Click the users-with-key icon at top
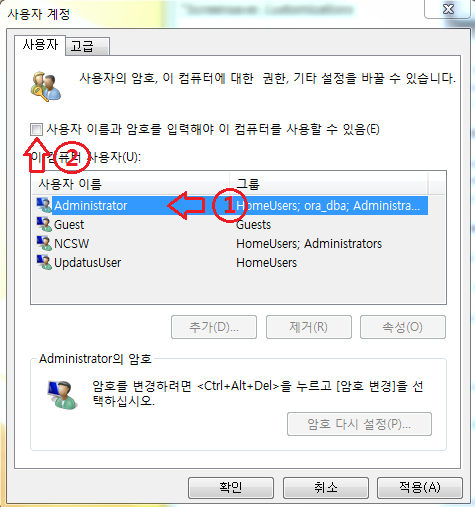The image size is (475, 507). 46,86
